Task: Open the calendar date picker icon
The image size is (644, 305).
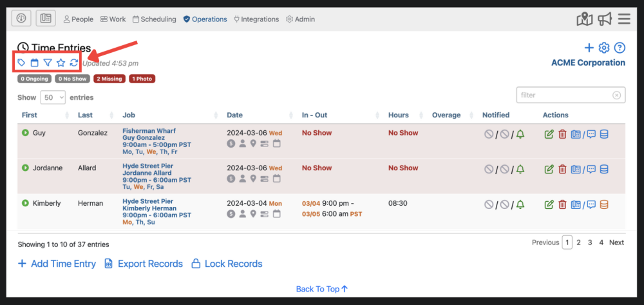Action: click(x=35, y=63)
